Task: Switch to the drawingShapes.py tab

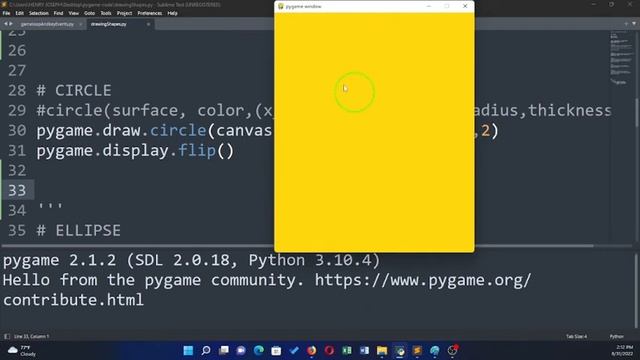Action: [109, 24]
